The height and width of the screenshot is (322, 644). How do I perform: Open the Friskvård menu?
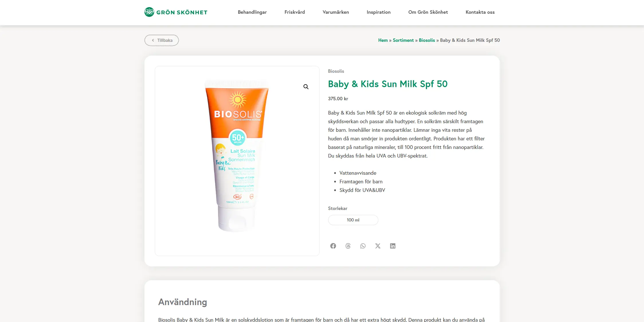295,12
